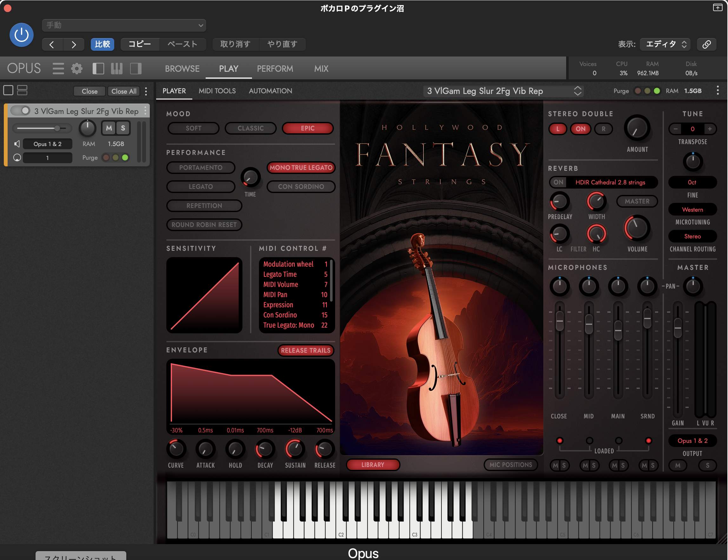
Task: Solo the instrument with rack S button
Action: tap(123, 128)
